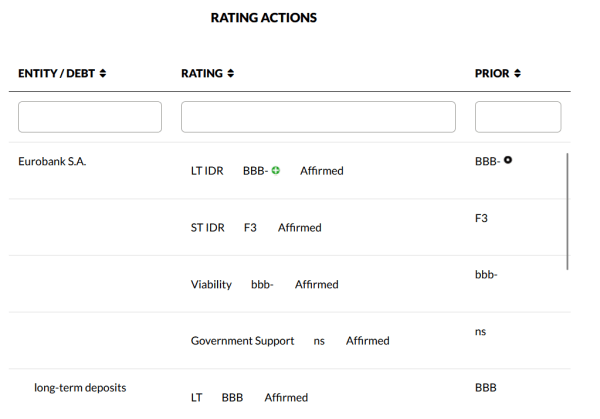Screen dimensions: 600x419
Task: Click green plus icon beside LT IDR BBB-
Action: pyautogui.click(x=275, y=170)
